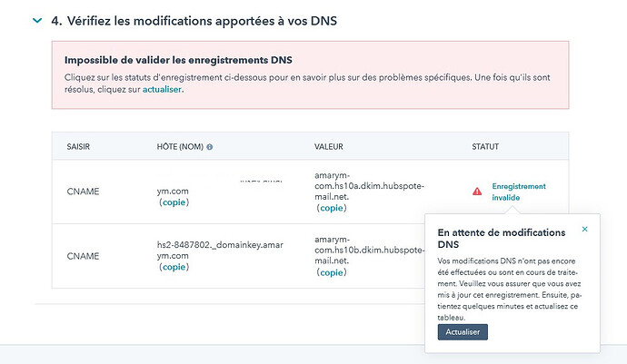Open the info icon beside HÔTE (NOM)
The image size is (627, 364).
pos(210,147)
